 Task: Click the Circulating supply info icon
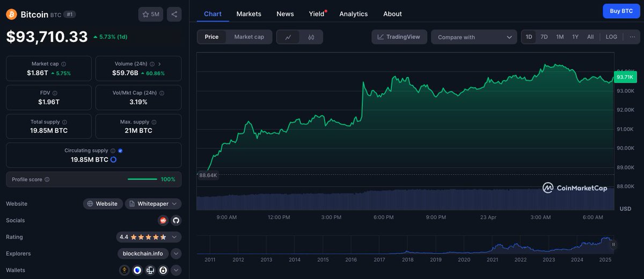pyautogui.click(x=113, y=151)
